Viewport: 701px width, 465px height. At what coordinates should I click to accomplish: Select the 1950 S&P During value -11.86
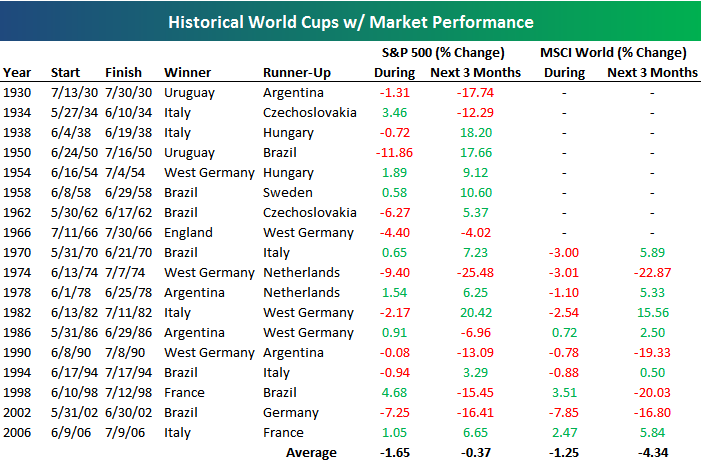pyautogui.click(x=394, y=152)
